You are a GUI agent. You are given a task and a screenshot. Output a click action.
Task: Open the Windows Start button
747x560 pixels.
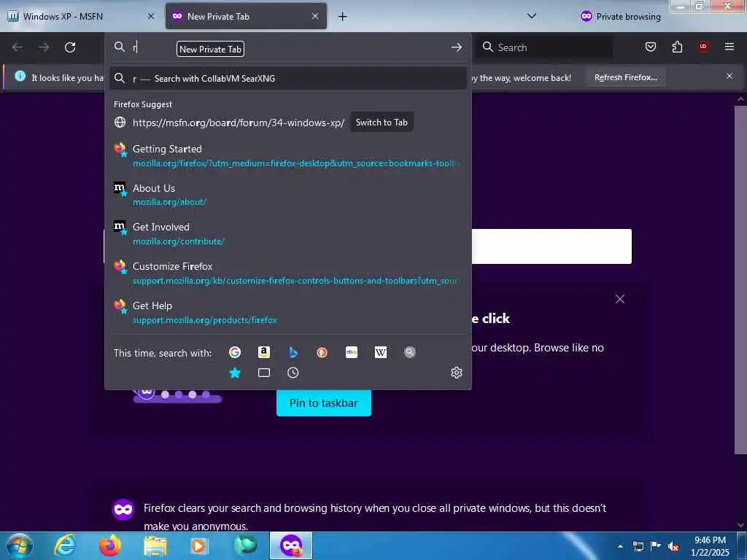coord(20,545)
